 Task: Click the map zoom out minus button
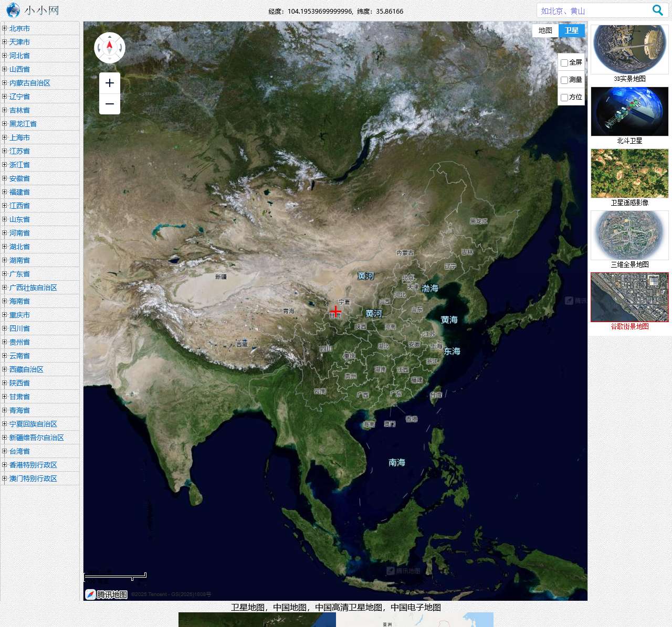tap(110, 104)
